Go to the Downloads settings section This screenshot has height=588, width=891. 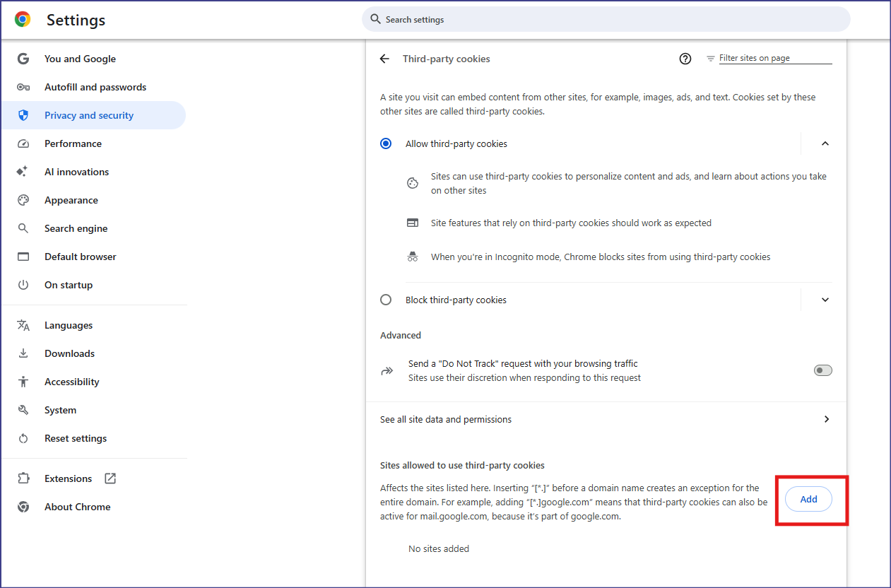tap(69, 353)
